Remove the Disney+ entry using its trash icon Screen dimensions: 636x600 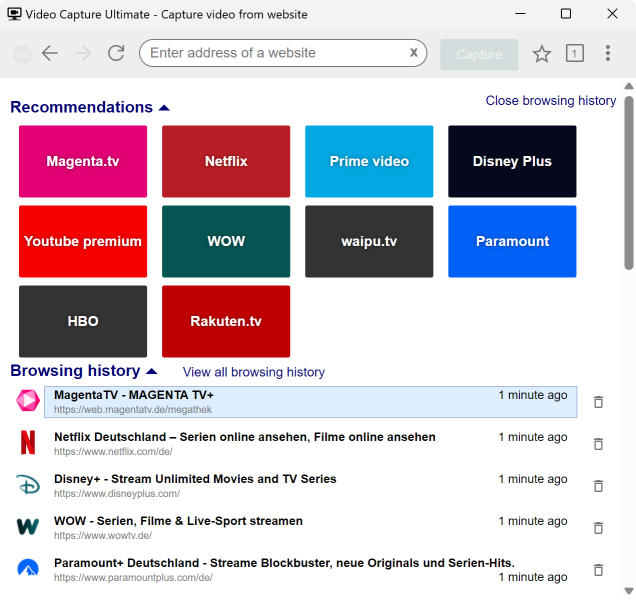tap(598, 486)
